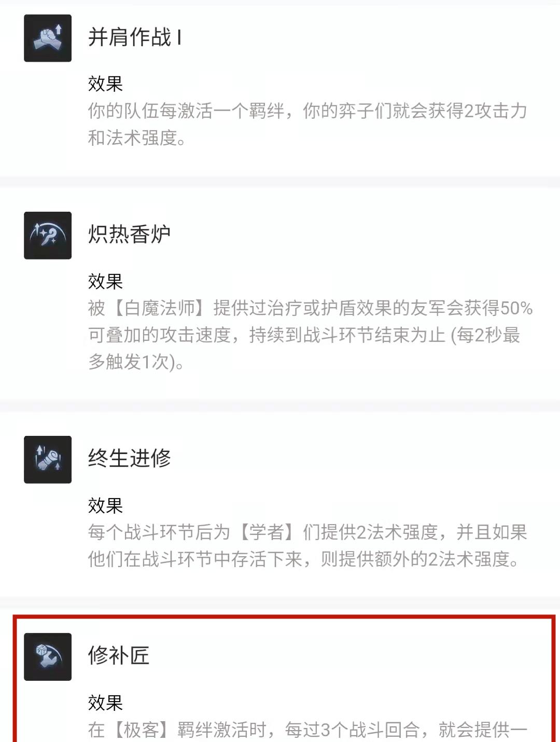Image resolution: width=560 pixels, height=742 pixels.
Task: Select the 终生进修 heading
Action: (129, 458)
